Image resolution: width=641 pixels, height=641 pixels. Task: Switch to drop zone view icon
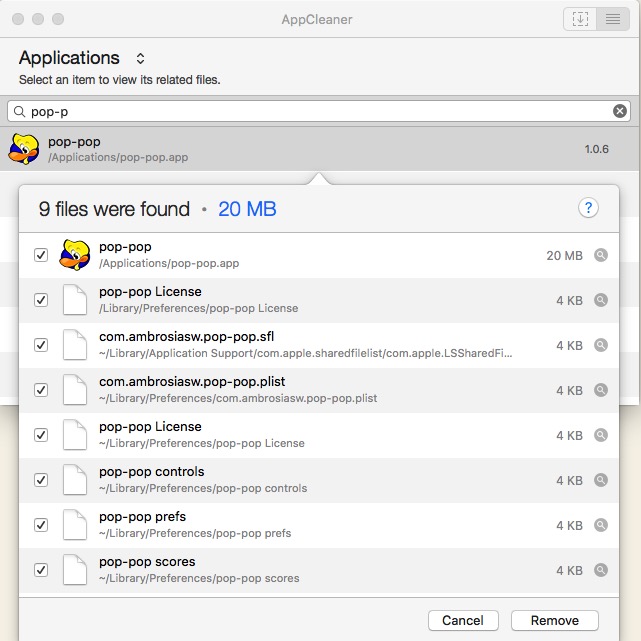580,19
